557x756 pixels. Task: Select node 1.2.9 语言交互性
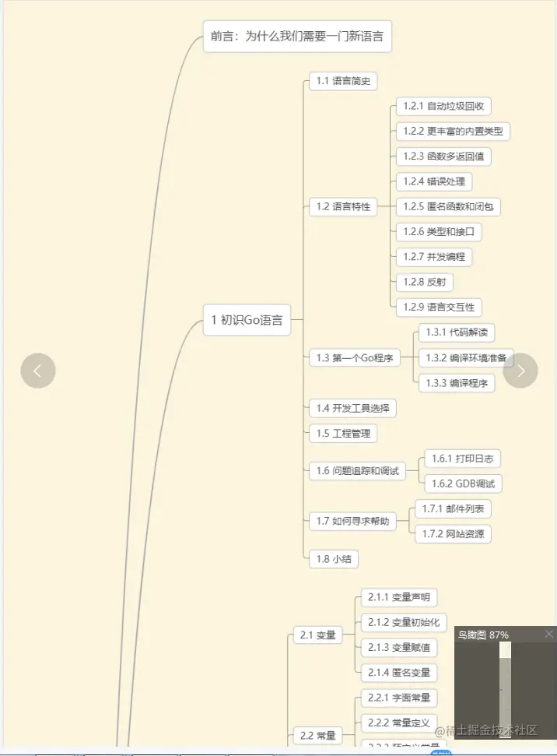439,307
